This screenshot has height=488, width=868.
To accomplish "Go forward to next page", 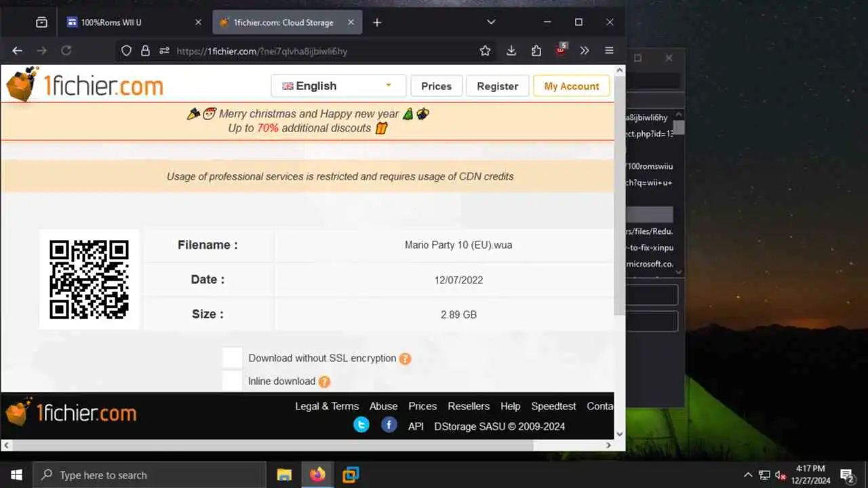I will (x=42, y=51).
